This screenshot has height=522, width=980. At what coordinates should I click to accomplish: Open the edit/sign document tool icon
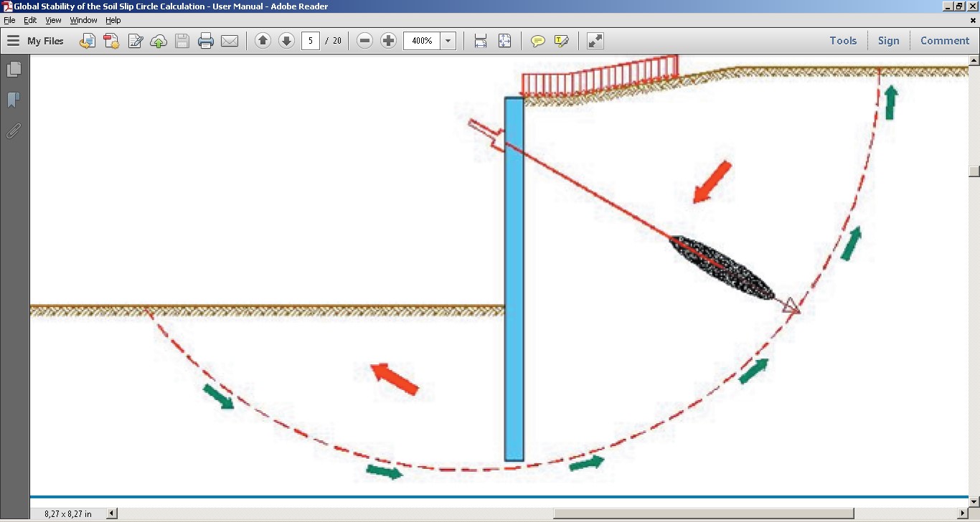coord(135,41)
